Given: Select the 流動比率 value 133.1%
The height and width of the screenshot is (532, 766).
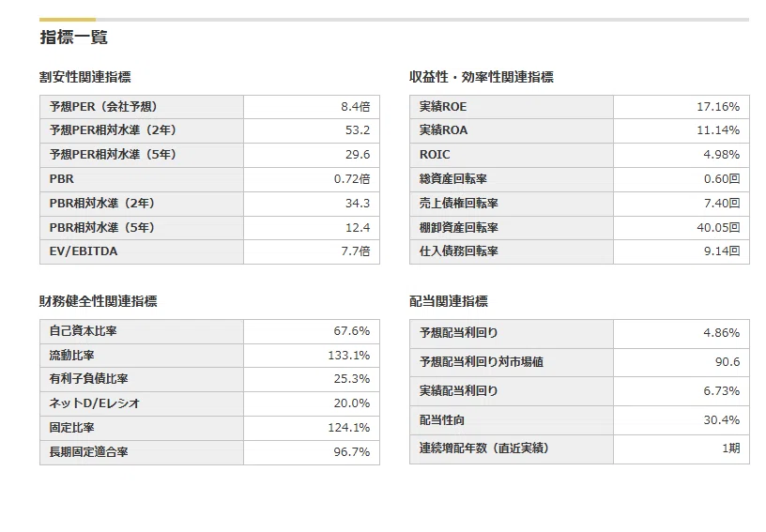Looking at the screenshot, I should click(x=348, y=356).
